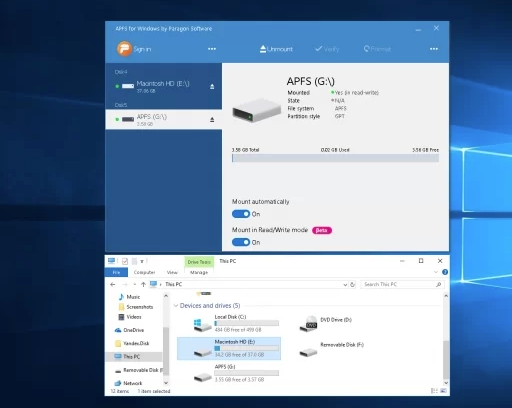Open the View ribbon tab
512x408 pixels.
pyautogui.click(x=172, y=272)
